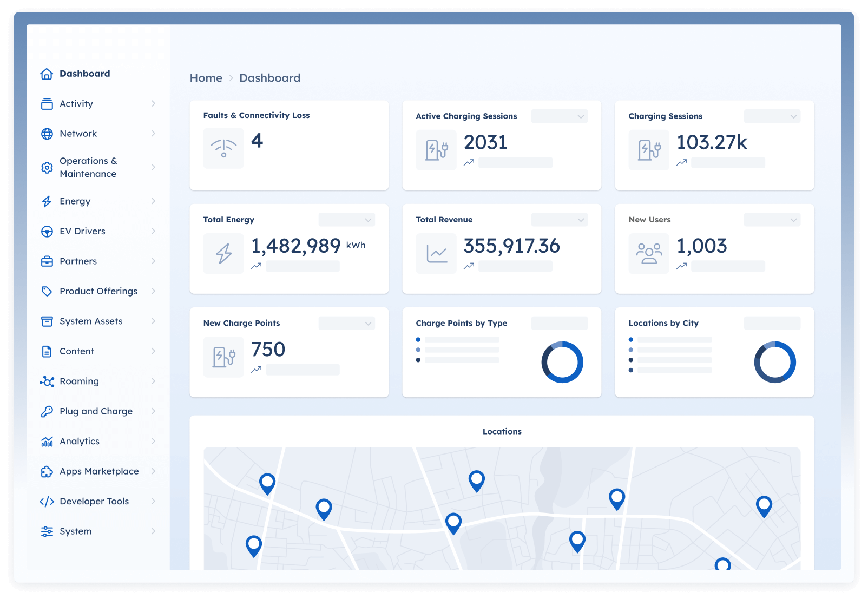Click the New Users people icon
The width and height of the screenshot is (868, 599).
(x=649, y=253)
